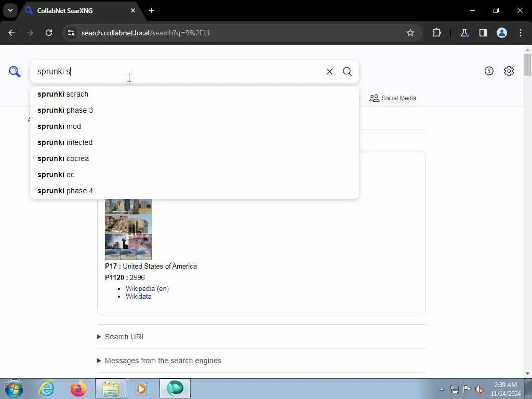Click the browser address bar URL
Image resolution: width=532 pixels, height=399 pixels.
coord(146,33)
